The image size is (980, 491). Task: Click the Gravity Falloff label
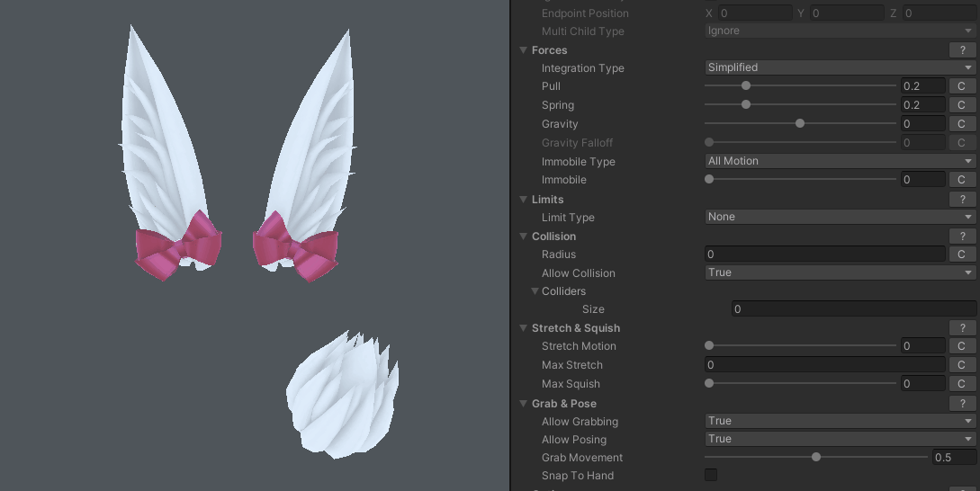pos(577,142)
